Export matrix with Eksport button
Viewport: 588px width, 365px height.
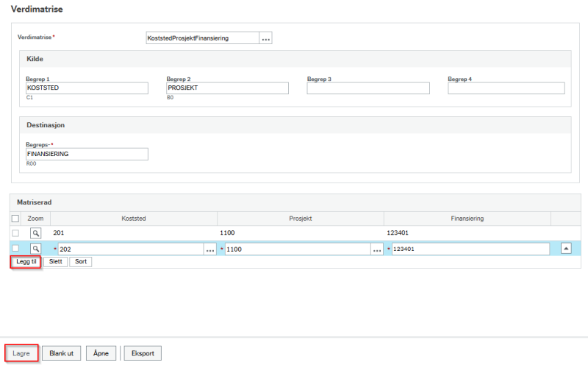pyautogui.click(x=143, y=353)
